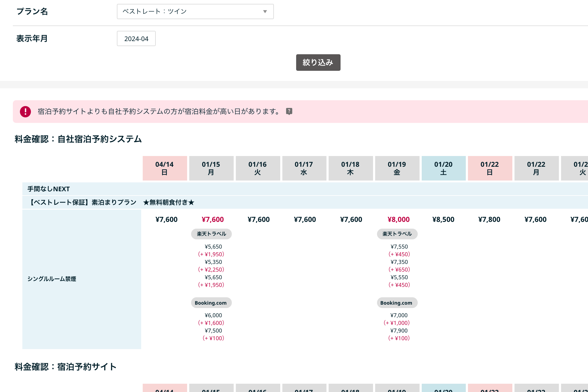Click the 2024-04 date field

point(136,39)
